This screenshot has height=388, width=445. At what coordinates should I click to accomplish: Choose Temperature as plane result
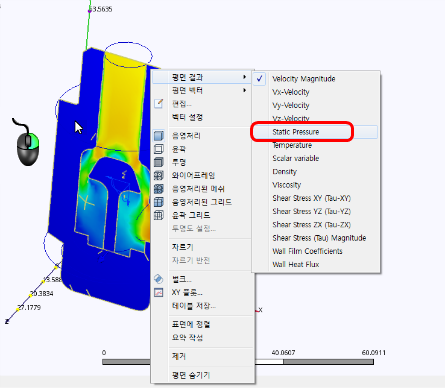click(x=292, y=145)
